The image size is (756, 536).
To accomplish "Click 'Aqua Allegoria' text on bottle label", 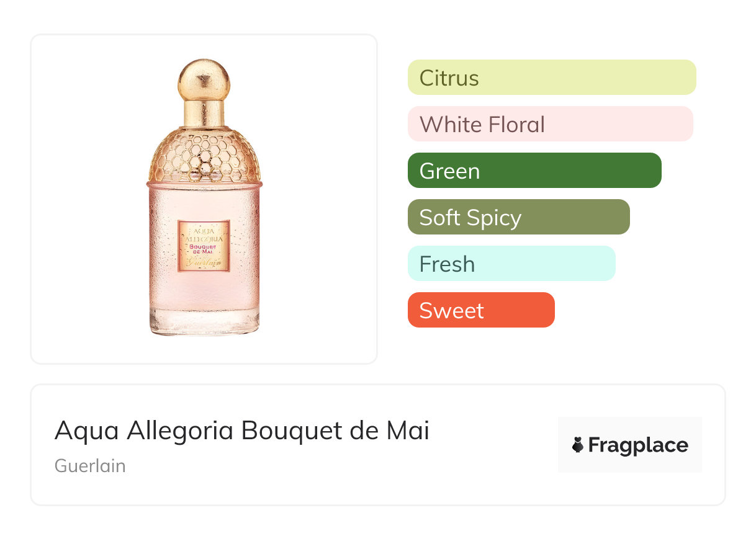I will click(204, 232).
